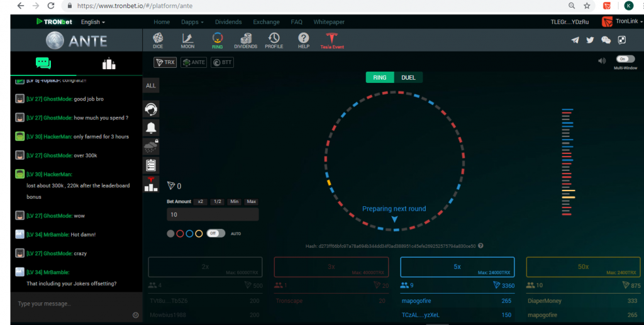Image resolution: width=644 pixels, height=325 pixels.
Task: Open Dividends in top navigation
Action: (x=228, y=22)
